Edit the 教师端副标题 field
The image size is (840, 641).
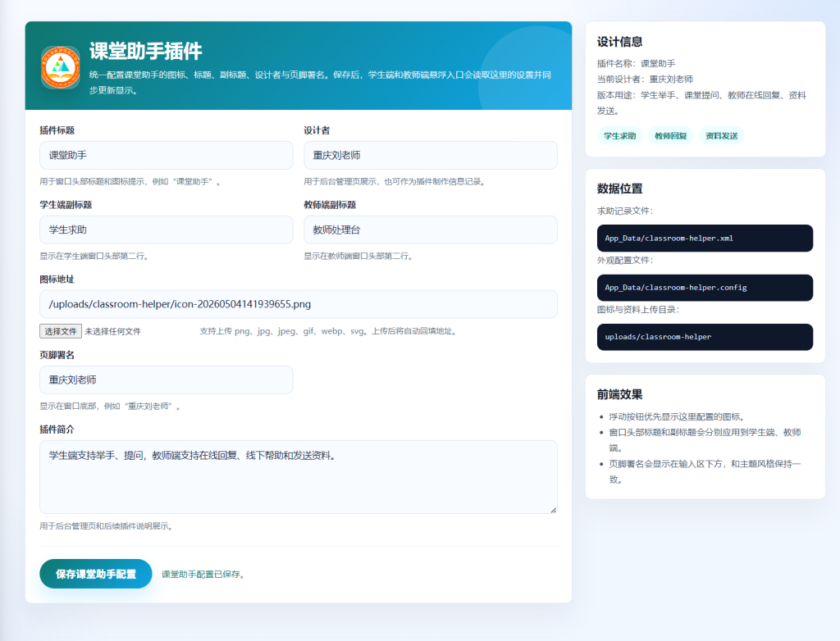tap(430, 230)
